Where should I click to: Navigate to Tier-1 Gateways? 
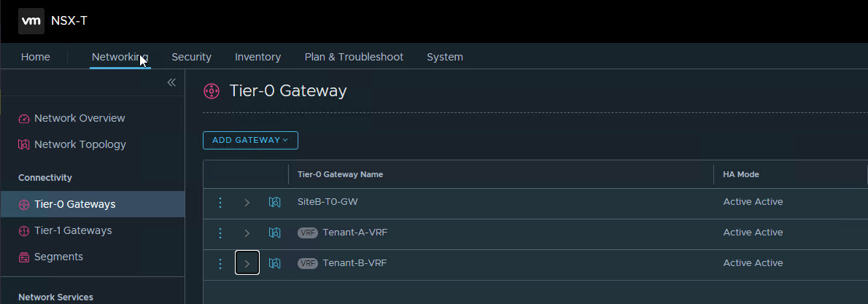tap(73, 230)
